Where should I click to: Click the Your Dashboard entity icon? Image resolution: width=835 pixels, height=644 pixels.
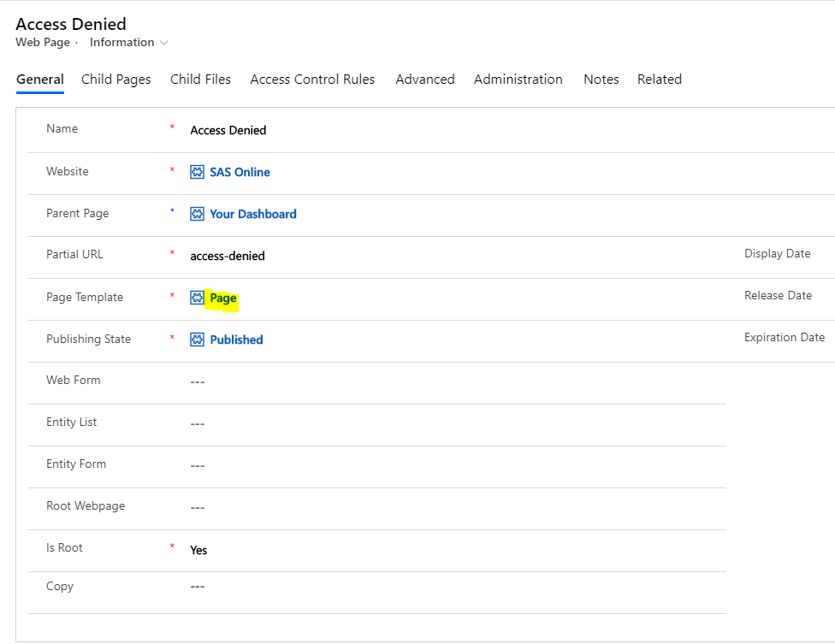click(x=197, y=214)
